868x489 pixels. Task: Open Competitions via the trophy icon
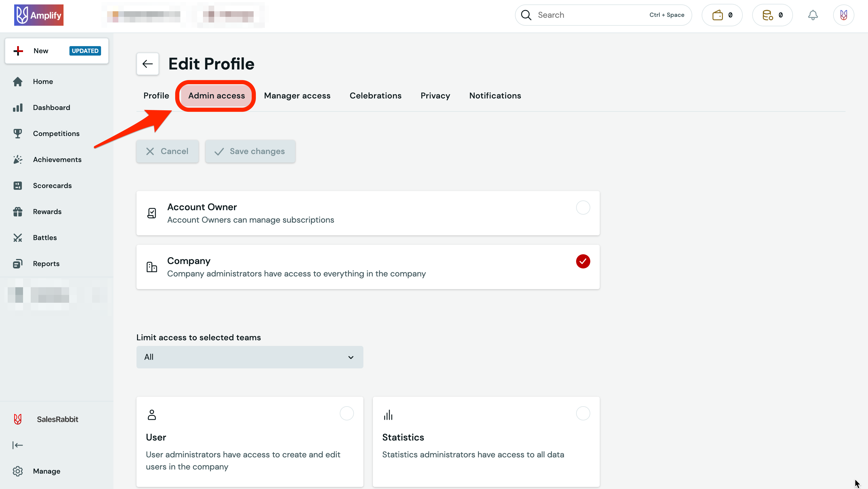coord(18,133)
